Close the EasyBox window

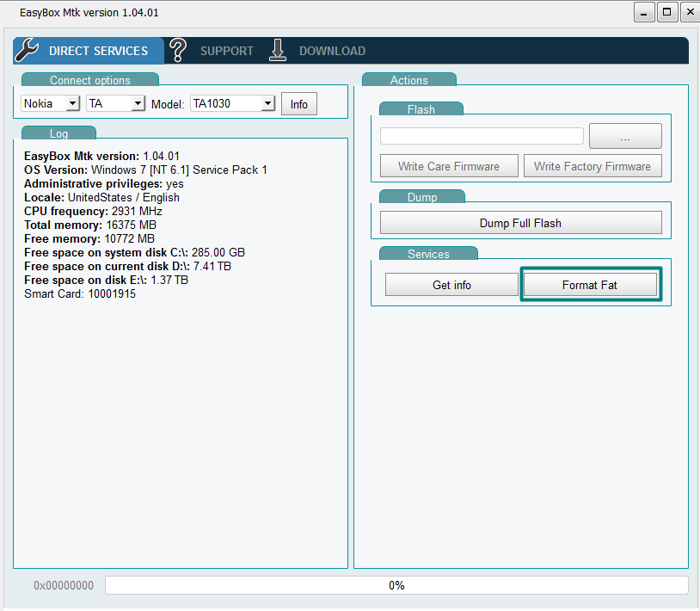click(x=690, y=13)
